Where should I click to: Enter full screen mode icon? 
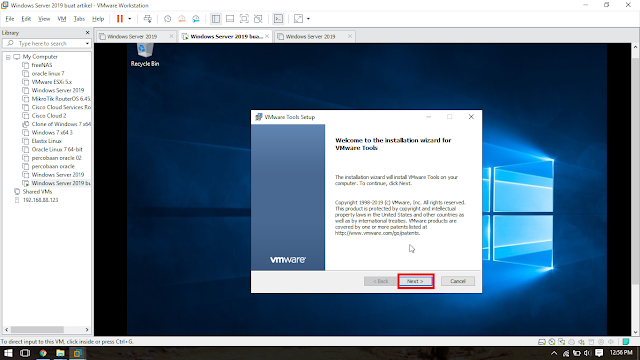point(244,19)
